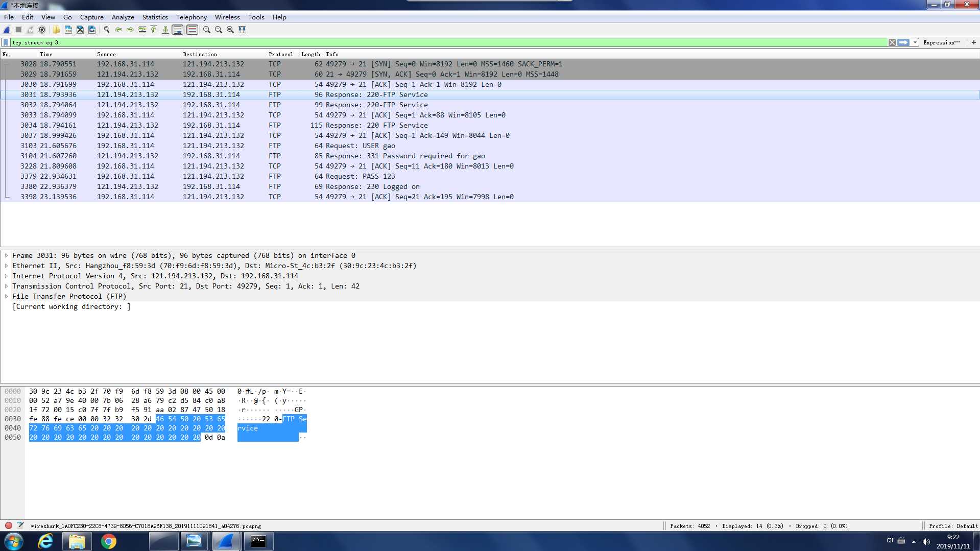Go back in packet history

[x=118, y=30]
